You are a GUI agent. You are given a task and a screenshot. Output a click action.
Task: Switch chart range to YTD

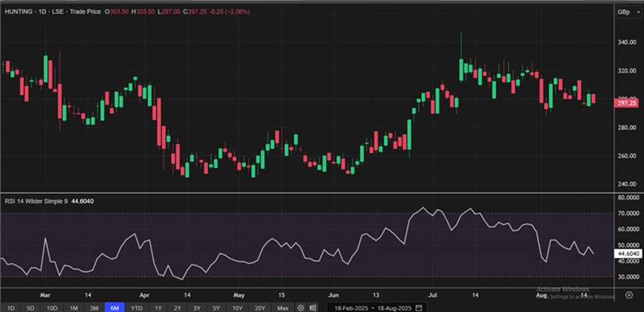point(137,308)
